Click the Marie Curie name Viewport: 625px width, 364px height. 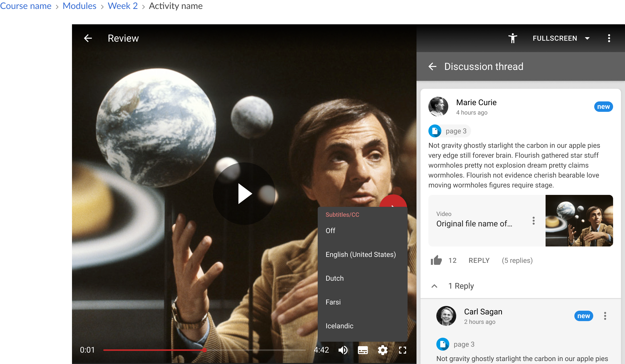[x=476, y=102]
